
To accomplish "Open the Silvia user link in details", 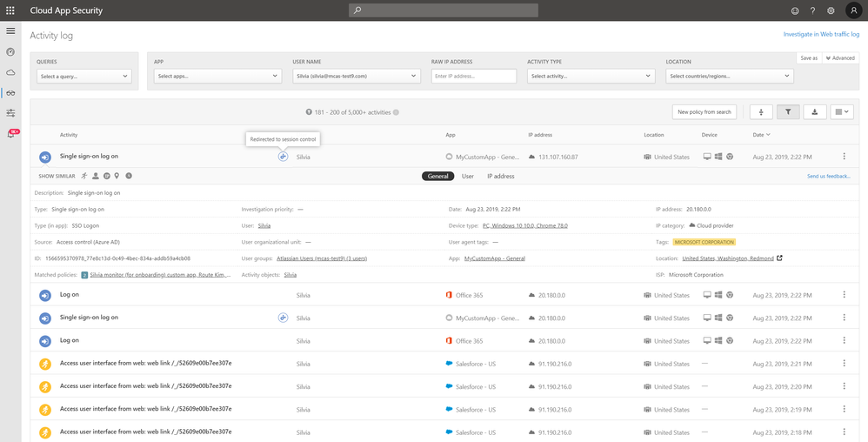I will click(264, 225).
